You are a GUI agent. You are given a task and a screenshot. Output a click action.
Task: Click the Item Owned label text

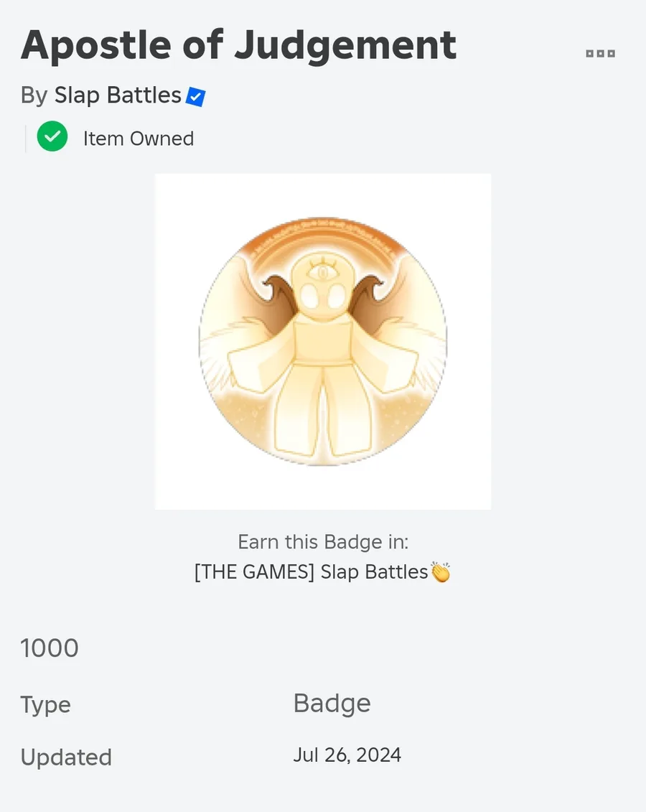click(139, 139)
